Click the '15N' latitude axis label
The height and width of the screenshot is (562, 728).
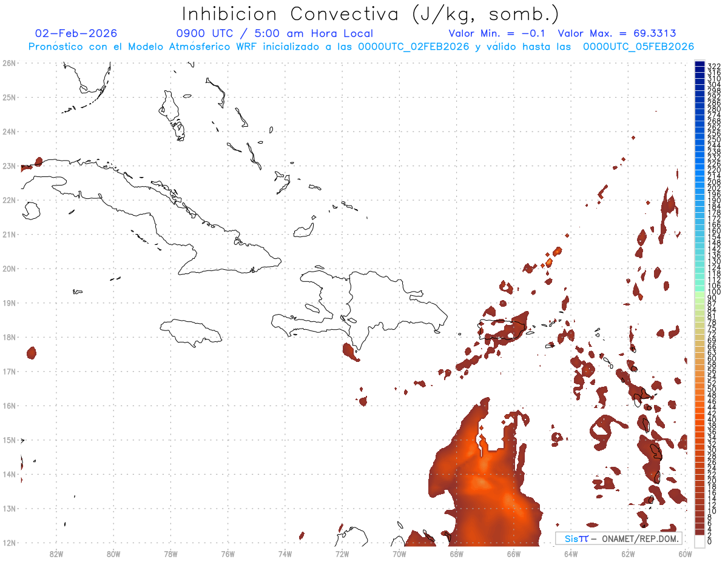[x=9, y=440]
